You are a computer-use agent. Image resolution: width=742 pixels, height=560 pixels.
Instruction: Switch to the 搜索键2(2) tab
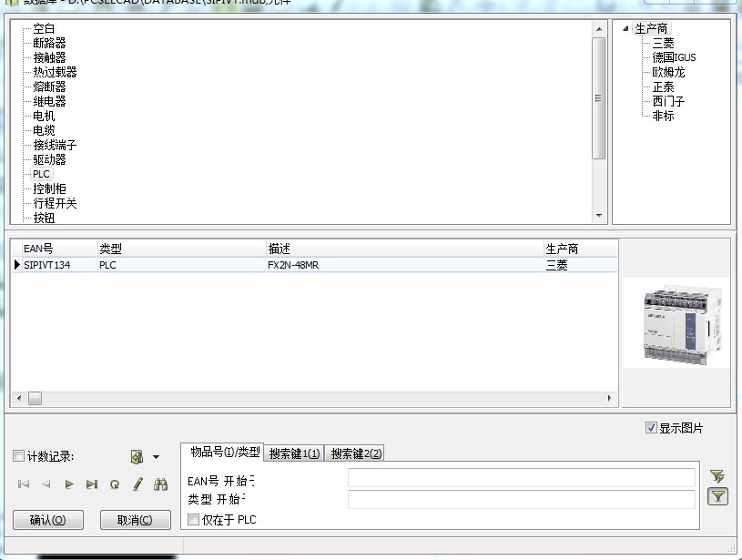pyautogui.click(x=356, y=453)
